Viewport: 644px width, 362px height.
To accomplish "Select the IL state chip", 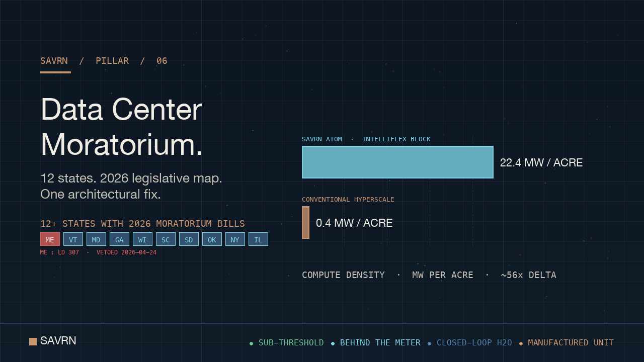I will pos(258,239).
